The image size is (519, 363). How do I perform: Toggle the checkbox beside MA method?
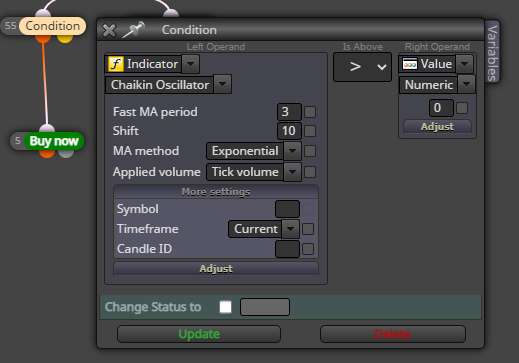click(x=310, y=151)
